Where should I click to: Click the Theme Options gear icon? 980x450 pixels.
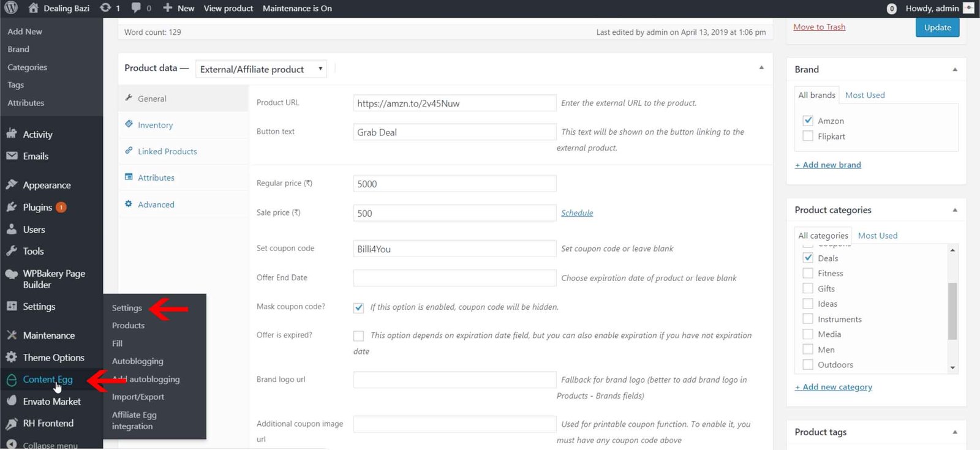pos(12,357)
